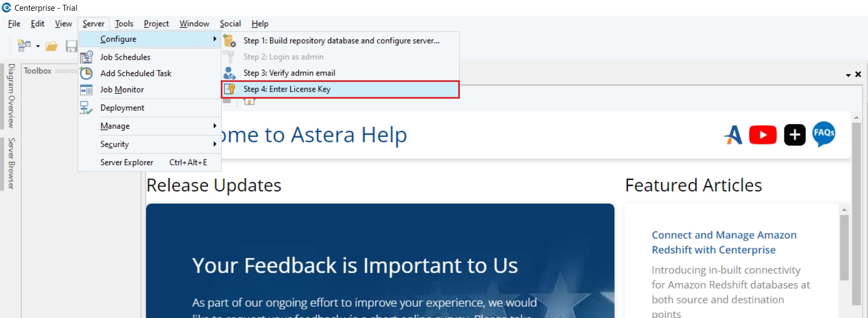This screenshot has width=868, height=318.
Task: Open the Help menu
Action: tap(260, 24)
